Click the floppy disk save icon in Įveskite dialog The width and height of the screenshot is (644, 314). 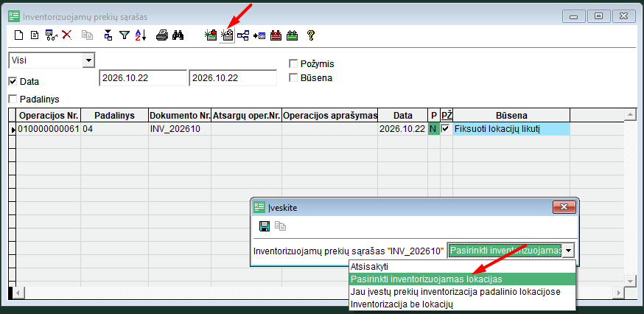pyautogui.click(x=265, y=226)
